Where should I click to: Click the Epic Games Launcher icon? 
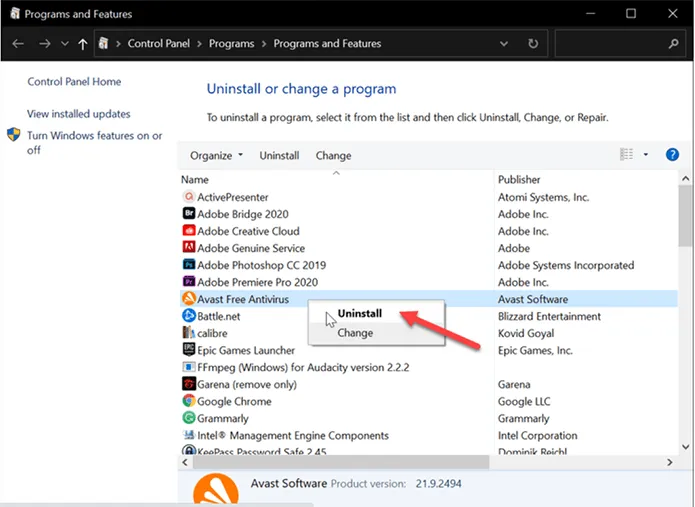188,350
